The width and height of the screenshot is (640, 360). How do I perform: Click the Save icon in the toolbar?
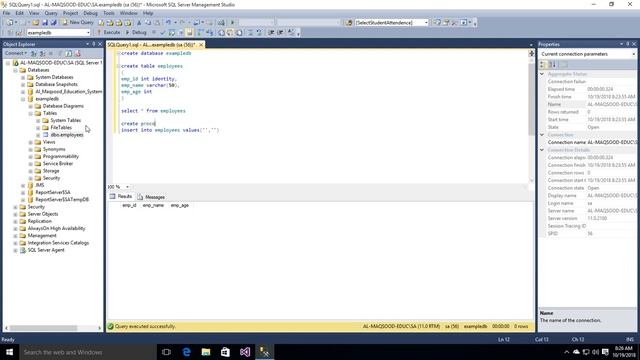point(44,22)
